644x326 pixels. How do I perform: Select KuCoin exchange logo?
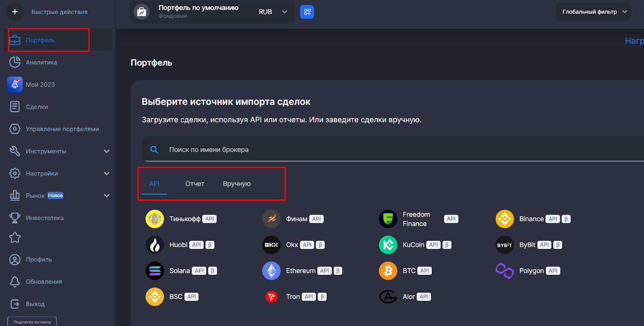388,245
